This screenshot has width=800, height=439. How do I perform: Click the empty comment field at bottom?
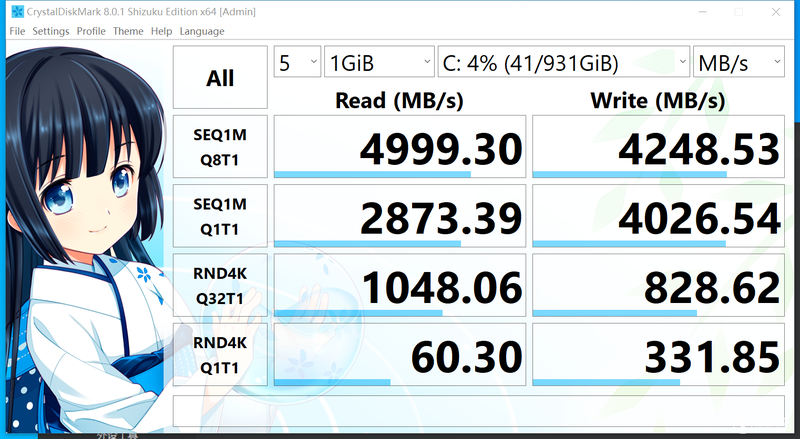(x=479, y=411)
